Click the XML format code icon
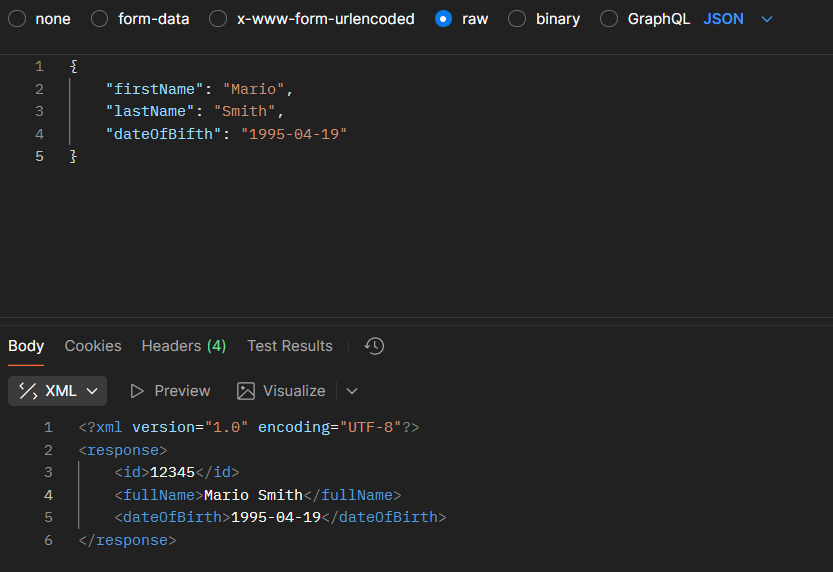Image resolution: width=833 pixels, height=572 pixels. coord(28,391)
